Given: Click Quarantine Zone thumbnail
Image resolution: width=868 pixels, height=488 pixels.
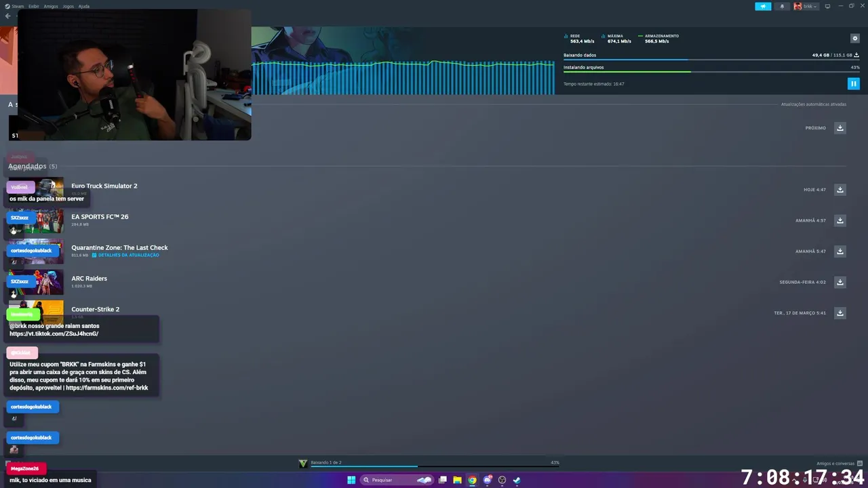Looking at the screenshot, I should (x=36, y=251).
